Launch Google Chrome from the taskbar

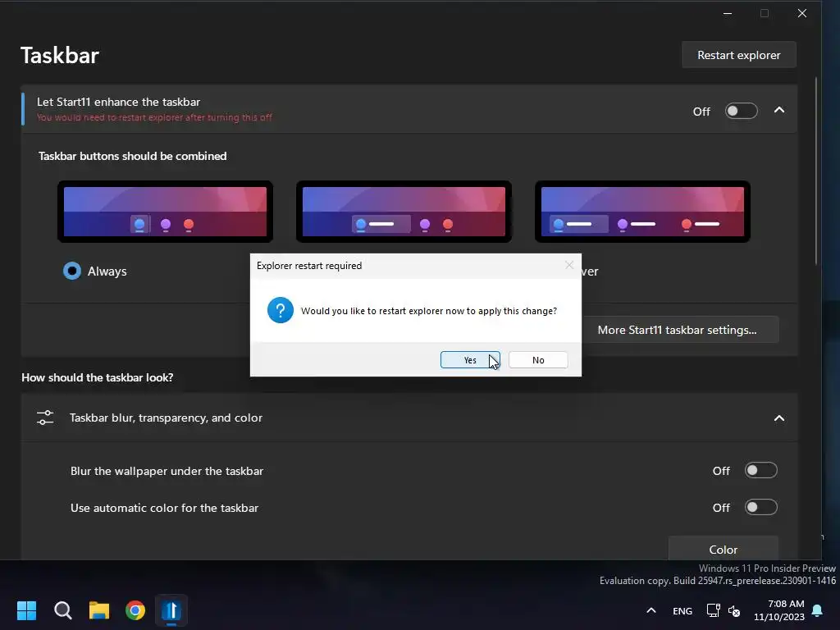(x=135, y=610)
